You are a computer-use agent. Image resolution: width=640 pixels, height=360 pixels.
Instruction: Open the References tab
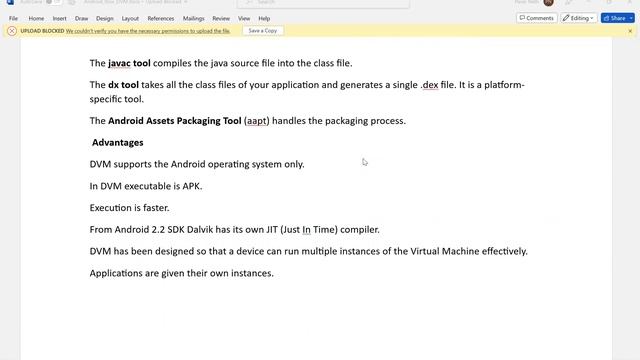click(161, 18)
